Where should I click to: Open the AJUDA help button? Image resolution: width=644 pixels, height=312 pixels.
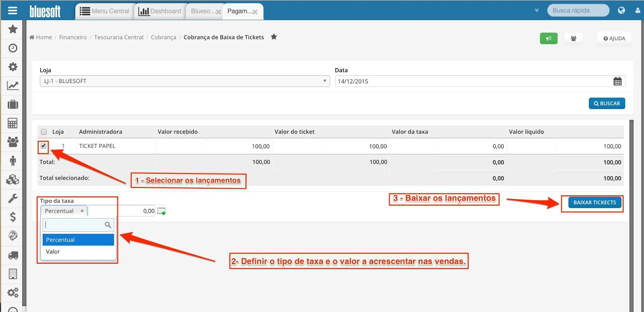pos(614,38)
